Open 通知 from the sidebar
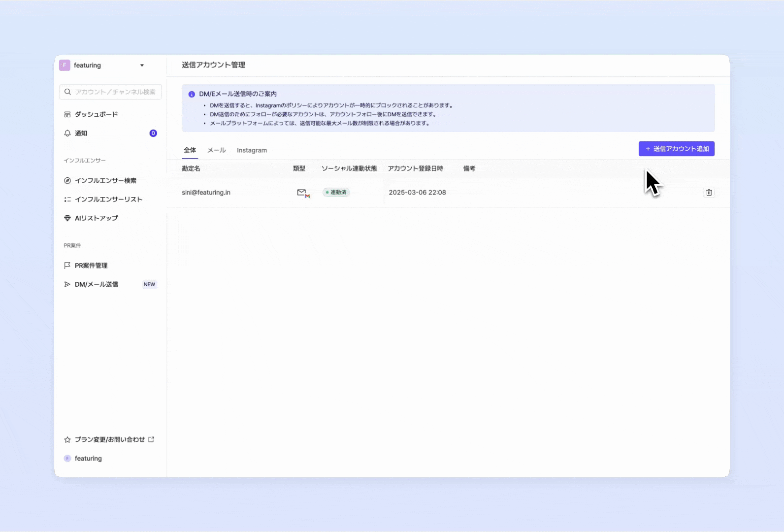This screenshot has width=784, height=532. pos(81,133)
